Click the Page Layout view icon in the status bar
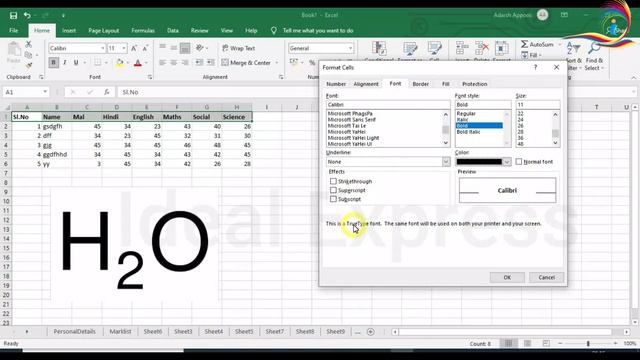The height and width of the screenshot is (360, 640). 527,344
